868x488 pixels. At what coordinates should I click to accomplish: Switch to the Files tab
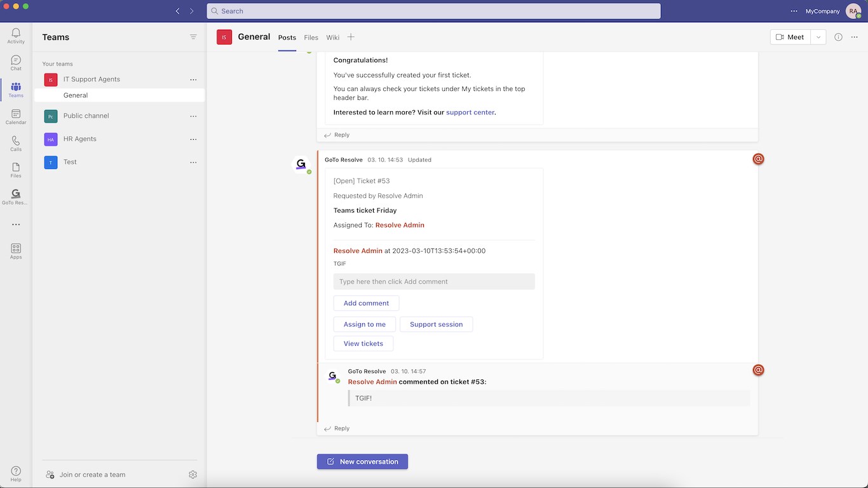(311, 37)
